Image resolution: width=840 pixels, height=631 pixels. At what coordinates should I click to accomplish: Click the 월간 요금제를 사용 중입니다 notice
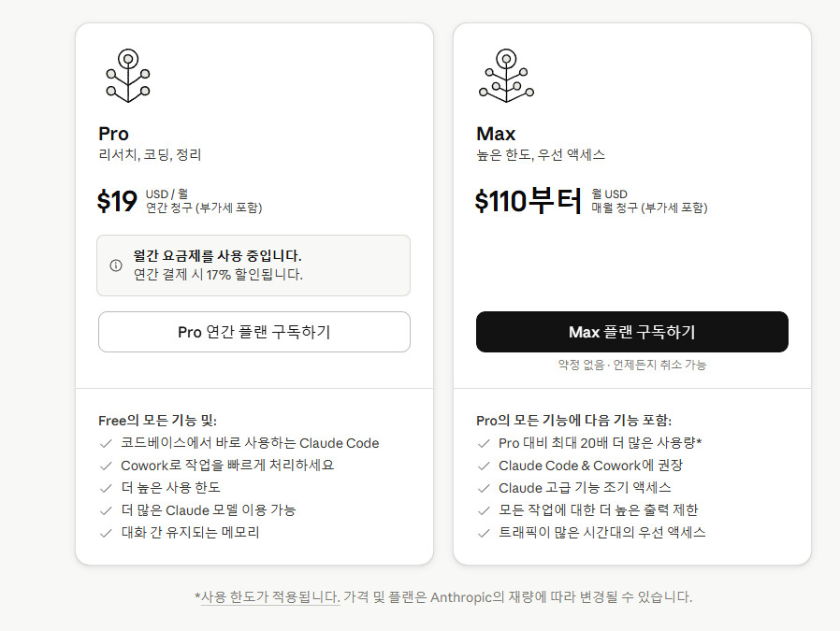click(253, 265)
